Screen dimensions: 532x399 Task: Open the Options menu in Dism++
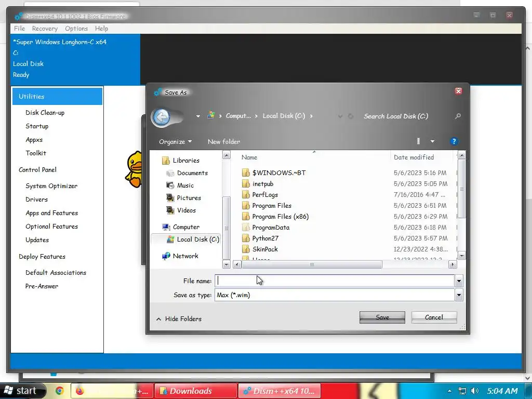pyautogui.click(x=76, y=29)
